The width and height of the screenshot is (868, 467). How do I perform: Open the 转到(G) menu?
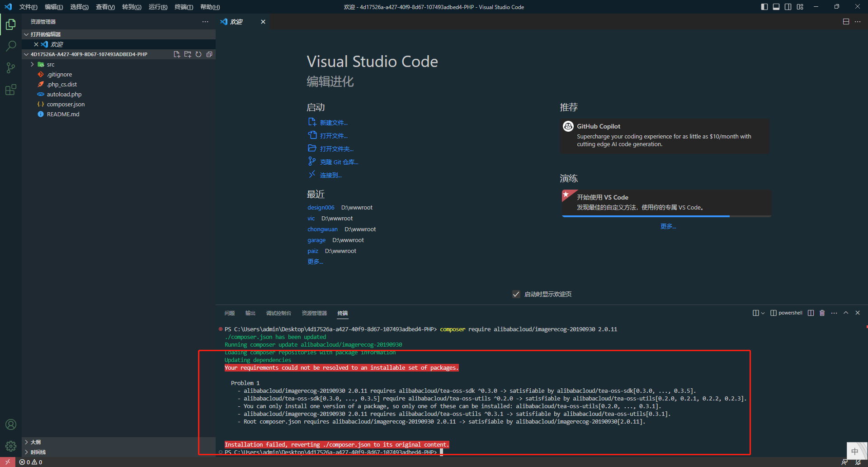(132, 7)
